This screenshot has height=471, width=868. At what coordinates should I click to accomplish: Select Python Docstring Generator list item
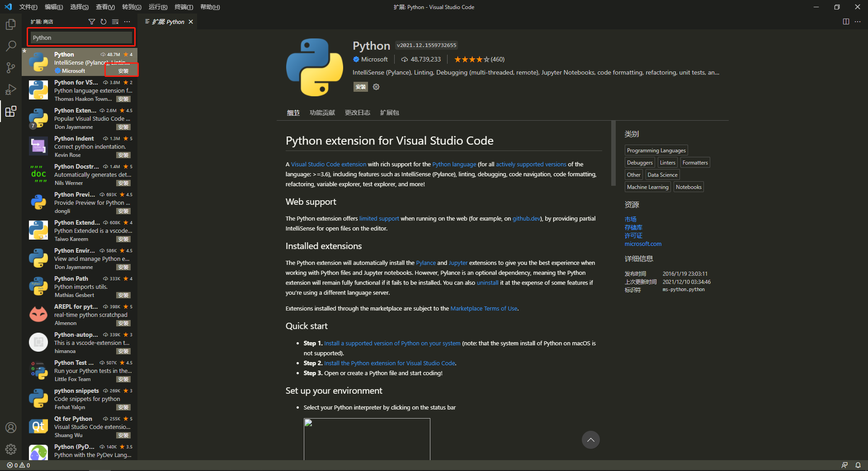80,174
